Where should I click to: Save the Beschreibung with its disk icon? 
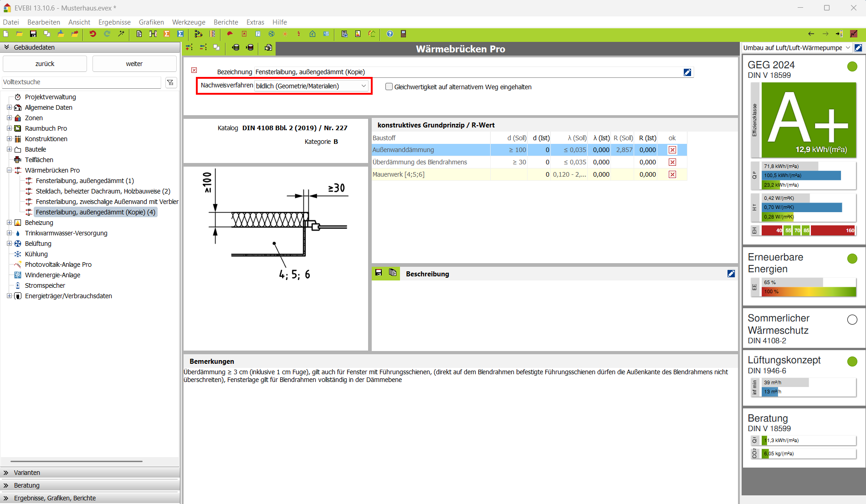pos(379,273)
